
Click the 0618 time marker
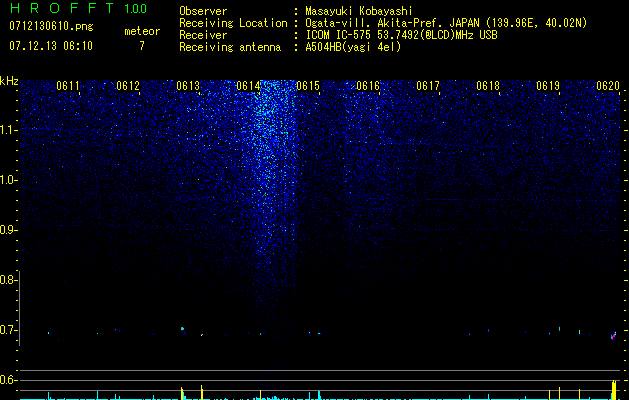point(488,86)
